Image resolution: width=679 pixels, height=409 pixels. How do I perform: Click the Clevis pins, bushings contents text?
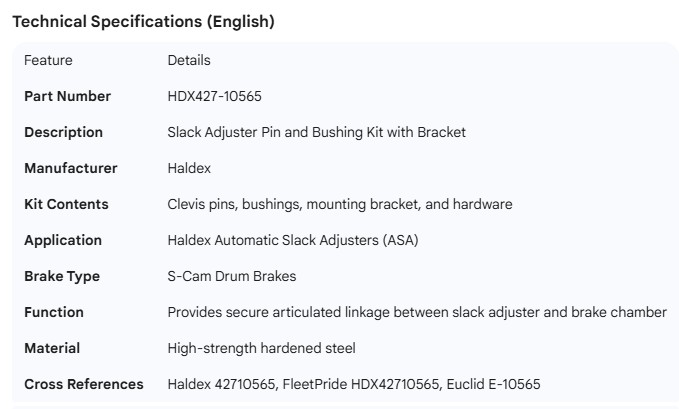click(339, 204)
